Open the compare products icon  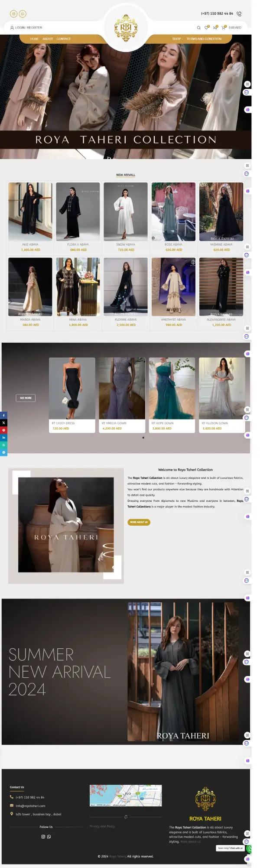215,27
